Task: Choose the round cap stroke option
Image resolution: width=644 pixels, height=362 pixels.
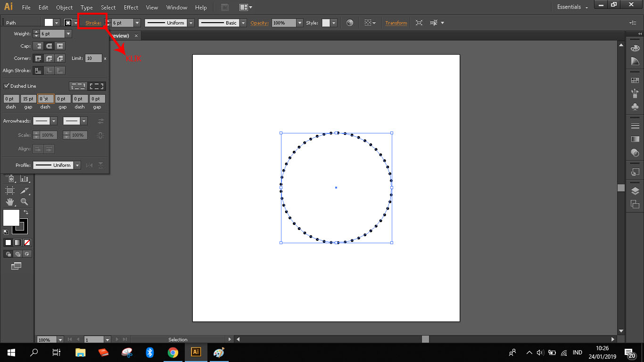Action: pyautogui.click(x=49, y=46)
